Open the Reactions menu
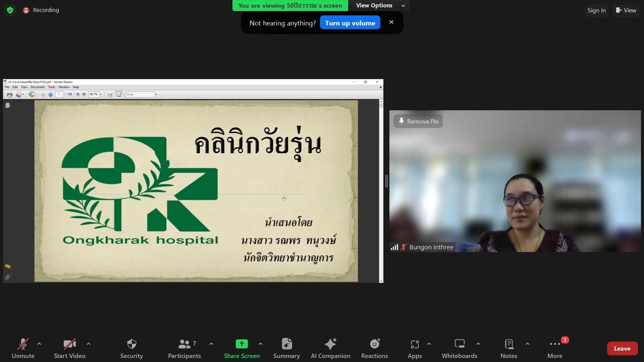This screenshot has width=644, height=362. [x=375, y=349]
